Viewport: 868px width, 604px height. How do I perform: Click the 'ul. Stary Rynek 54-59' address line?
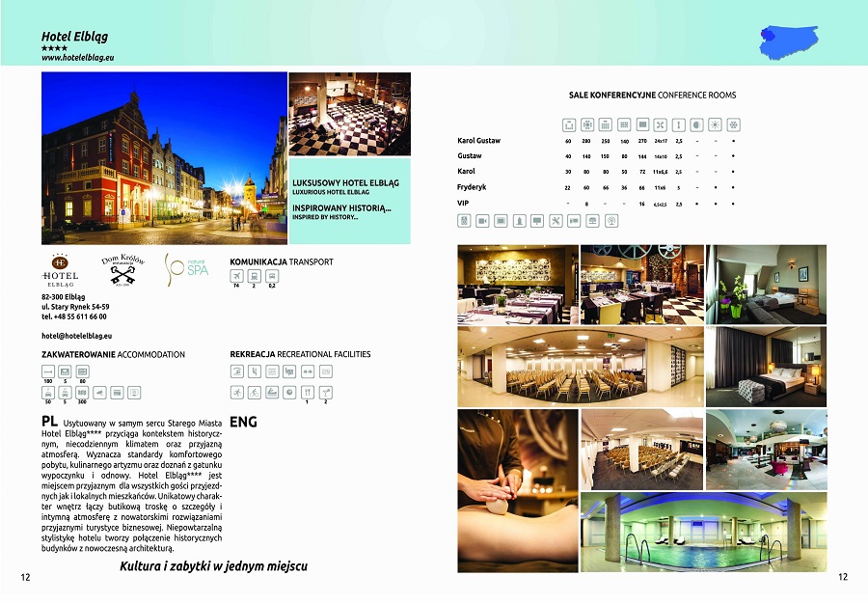pyautogui.click(x=75, y=307)
